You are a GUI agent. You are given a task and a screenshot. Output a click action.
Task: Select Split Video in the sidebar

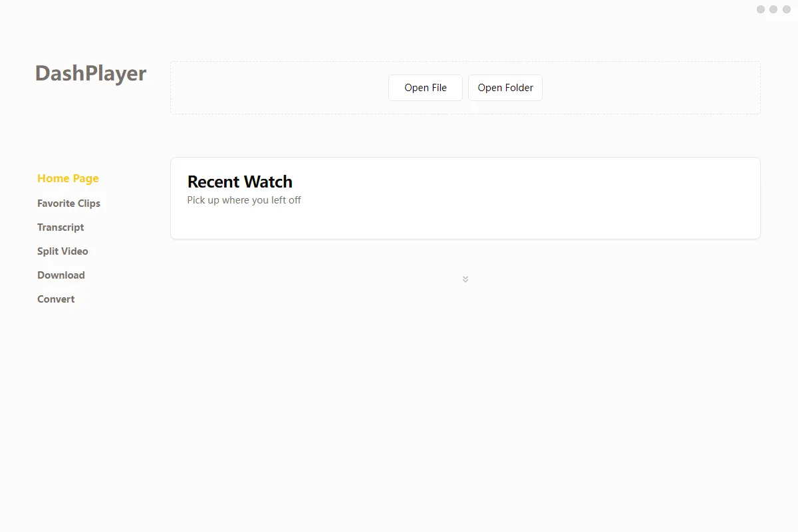point(63,251)
